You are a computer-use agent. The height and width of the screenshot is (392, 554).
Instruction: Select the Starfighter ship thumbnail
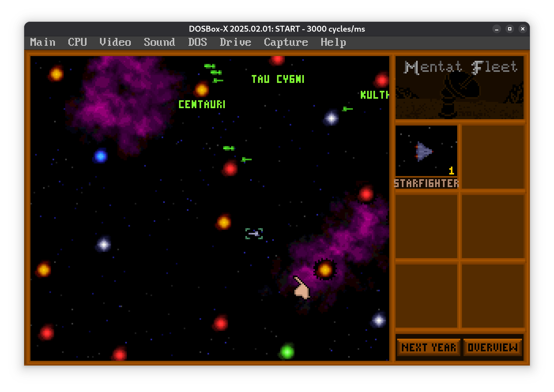(426, 152)
